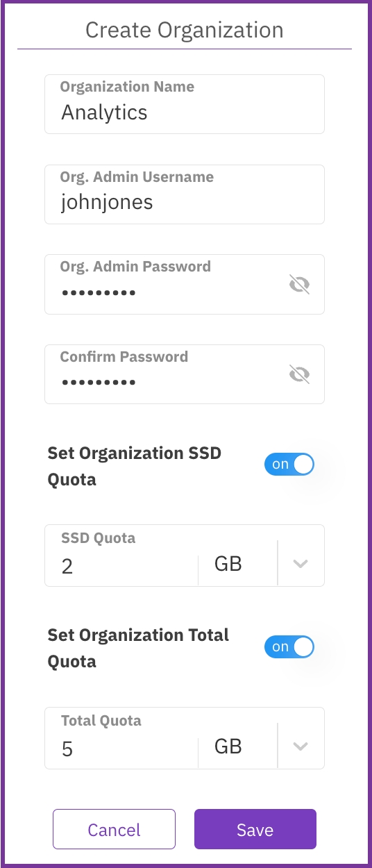The height and width of the screenshot is (868, 372).
Task: Click the Set Organization Total Quota label
Action: 138,649
